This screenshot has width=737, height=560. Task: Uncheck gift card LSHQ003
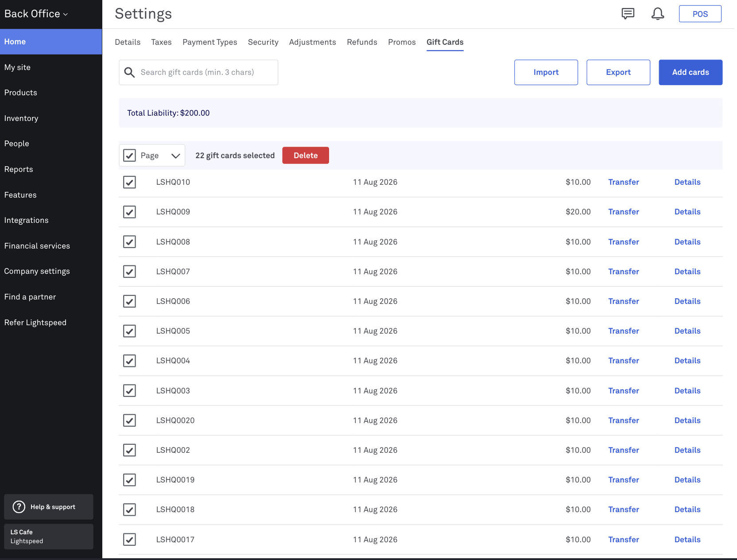pyautogui.click(x=129, y=391)
